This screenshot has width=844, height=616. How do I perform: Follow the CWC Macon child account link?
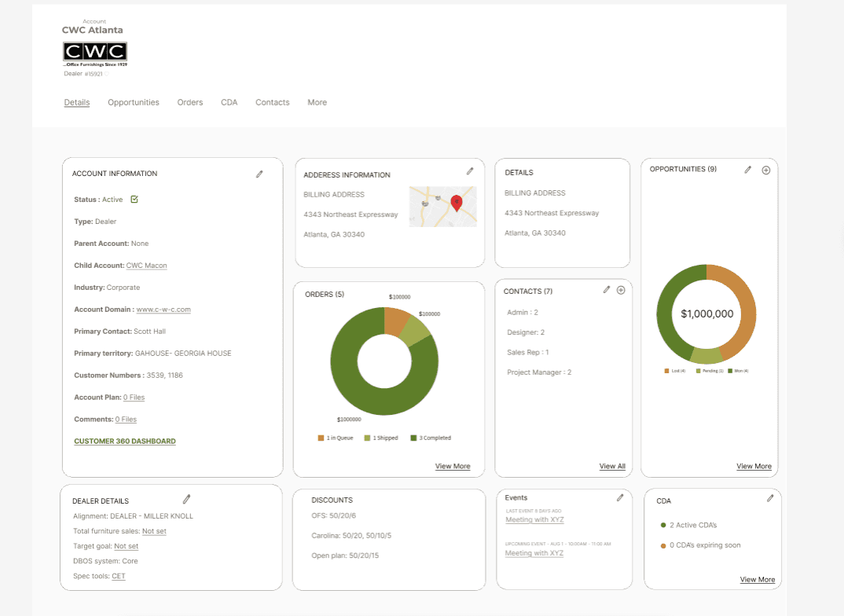(146, 266)
